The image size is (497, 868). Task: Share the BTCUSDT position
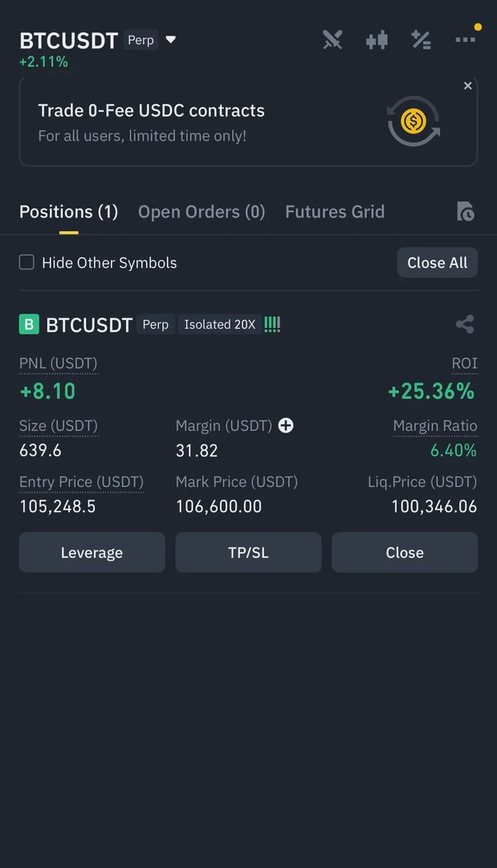465,325
